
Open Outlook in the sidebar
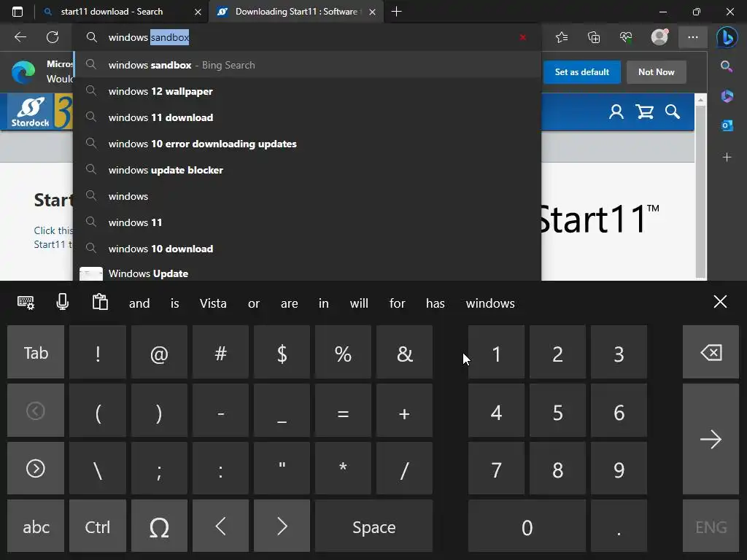[727, 125]
